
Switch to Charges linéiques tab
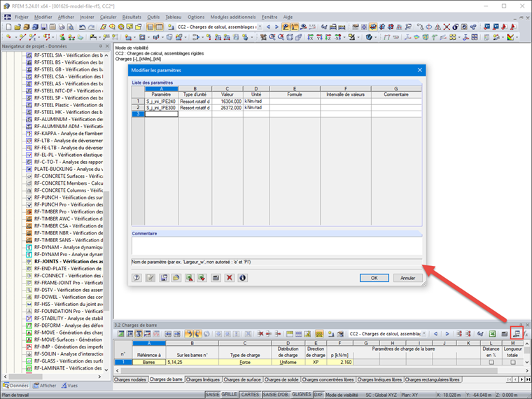pyautogui.click(x=203, y=379)
